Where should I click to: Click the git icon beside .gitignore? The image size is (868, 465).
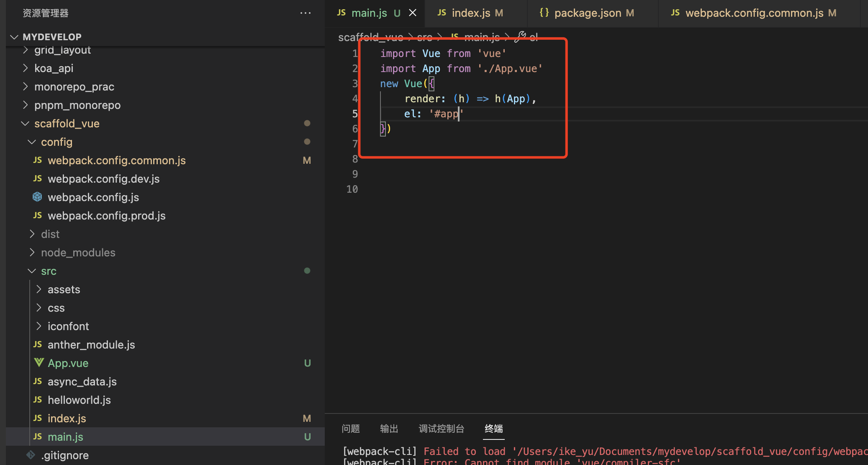point(31,455)
